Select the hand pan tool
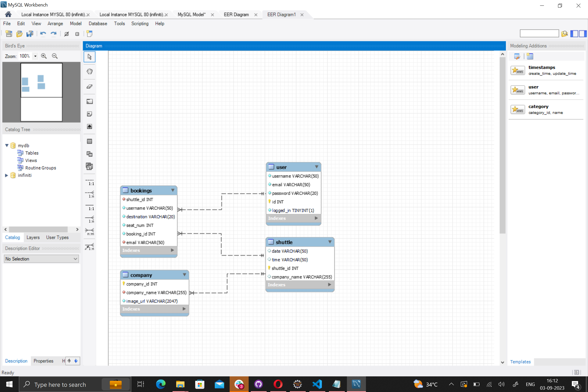The image size is (588, 392). point(89,71)
